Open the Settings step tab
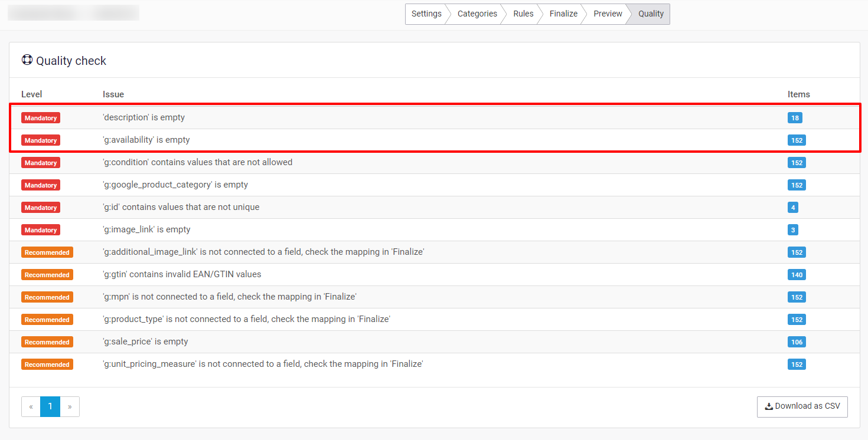The width and height of the screenshot is (868, 440). 426,14
